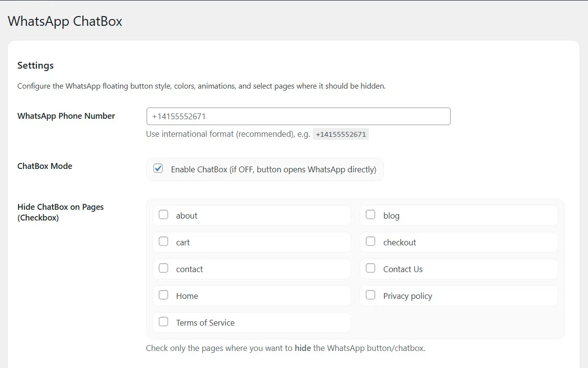Click the 'ChatBox Mode' label
This screenshot has width=588, height=368.
coord(45,166)
